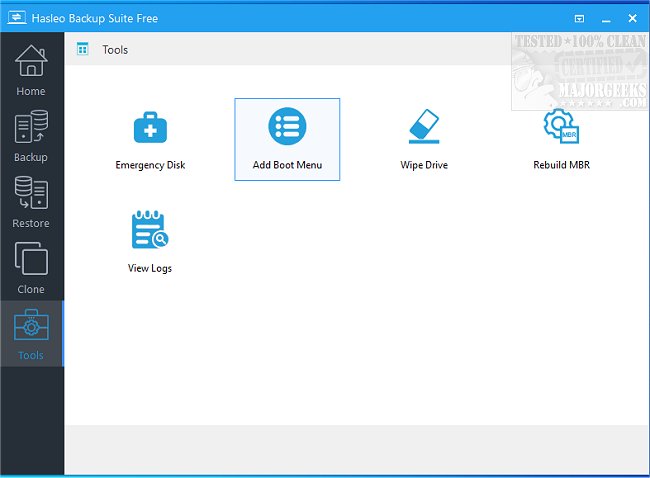Click the Hasleo app logo icon

[x=17, y=18]
